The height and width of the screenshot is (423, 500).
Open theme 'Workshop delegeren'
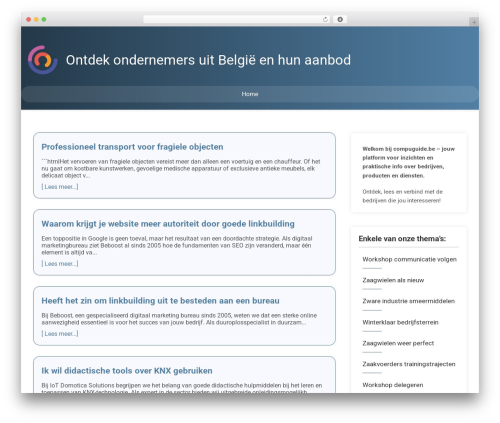[393, 385]
